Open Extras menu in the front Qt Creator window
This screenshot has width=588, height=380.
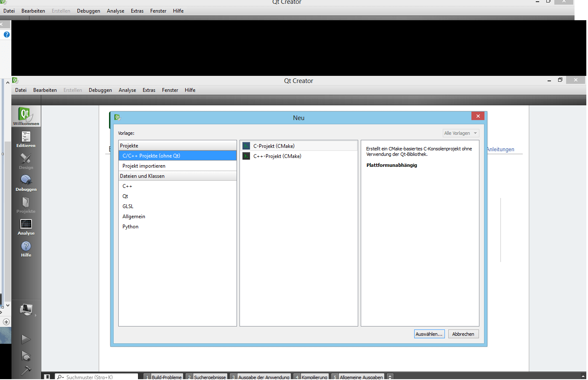(149, 90)
